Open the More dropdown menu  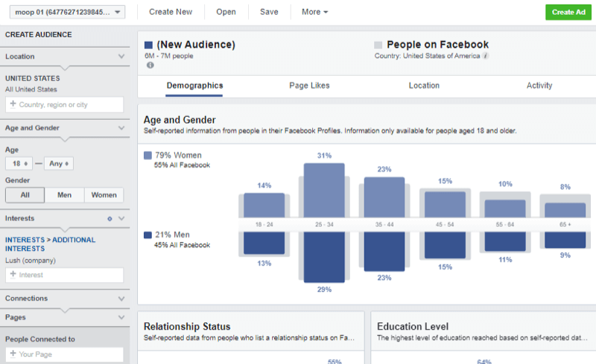[314, 12]
